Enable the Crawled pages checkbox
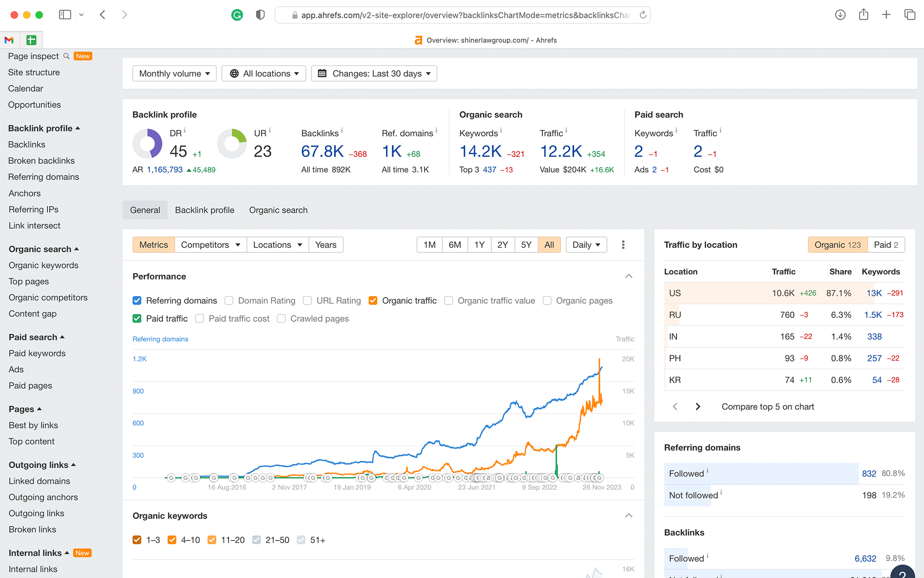This screenshot has height=578, width=924. pos(282,318)
